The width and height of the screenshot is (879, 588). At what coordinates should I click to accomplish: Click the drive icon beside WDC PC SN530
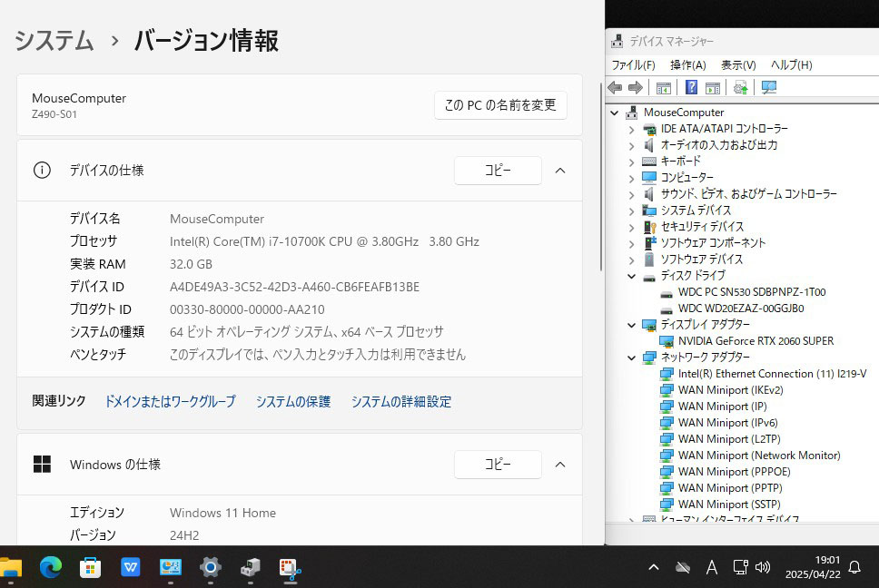667,293
